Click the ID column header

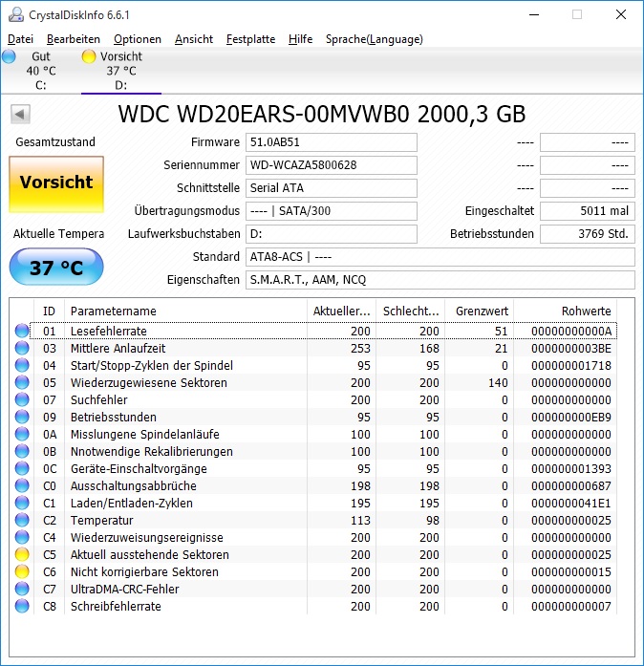[x=50, y=311]
